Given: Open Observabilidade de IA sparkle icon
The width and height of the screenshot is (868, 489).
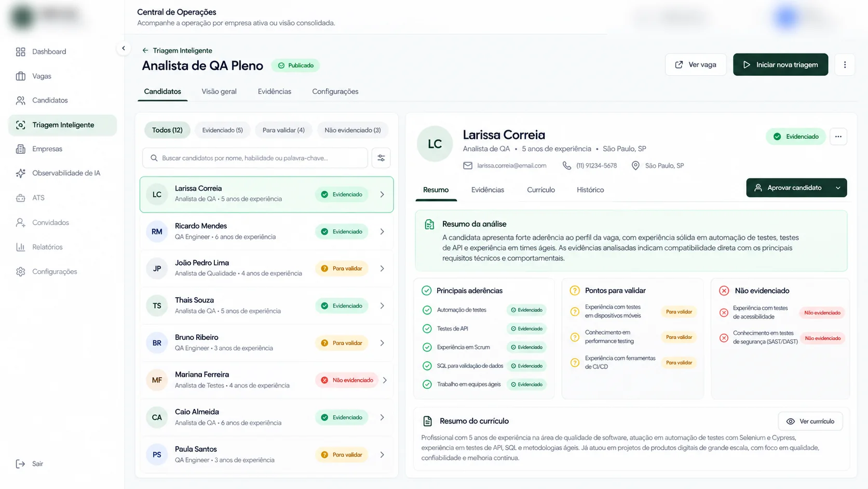Looking at the screenshot, I should [x=20, y=173].
